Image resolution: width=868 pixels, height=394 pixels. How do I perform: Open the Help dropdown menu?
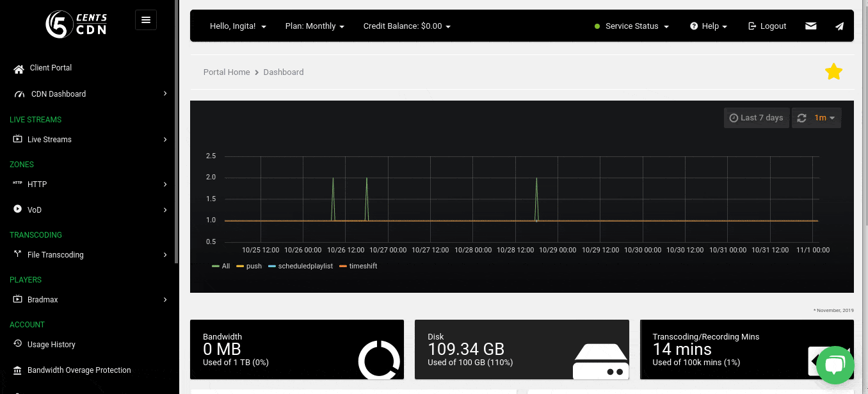[x=709, y=26]
